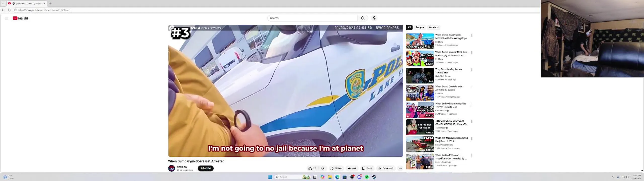The height and width of the screenshot is (181, 644).
Task: Open the Courthouse channel link
Action: pos(440,111)
